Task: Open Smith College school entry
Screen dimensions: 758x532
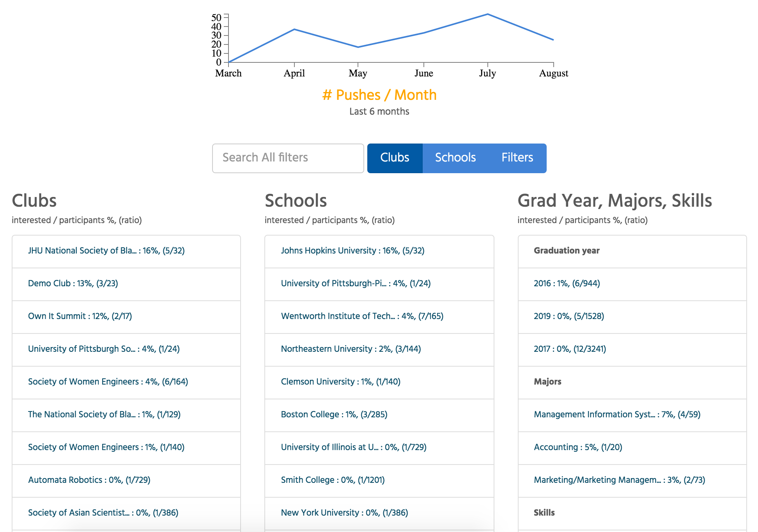Action: point(333,480)
